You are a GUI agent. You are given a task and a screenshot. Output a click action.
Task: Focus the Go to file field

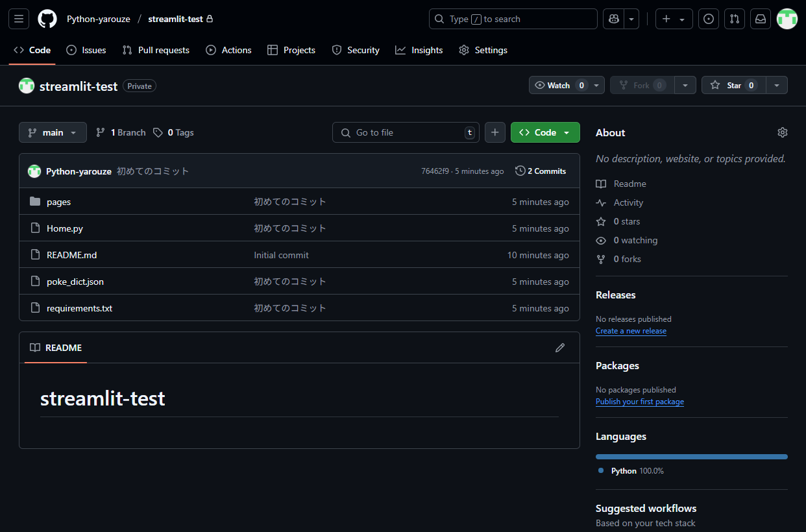point(406,132)
